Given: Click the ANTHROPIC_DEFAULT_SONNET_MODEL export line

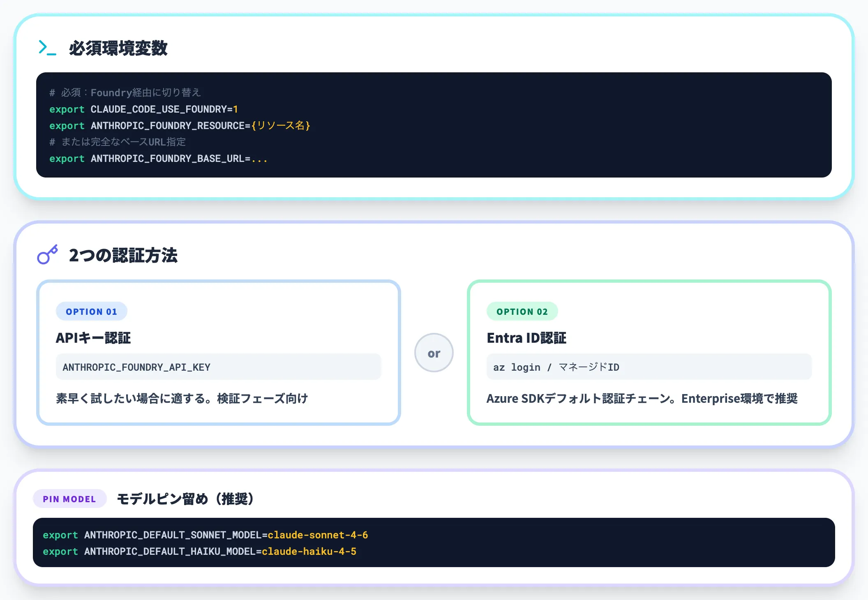Looking at the screenshot, I should click(205, 535).
